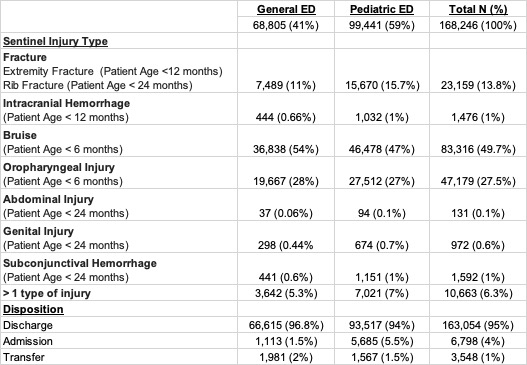Screen dimensions: 527x365
Task: Select the Subconjunctival Hemorrhage row label
Action: tap(80, 263)
